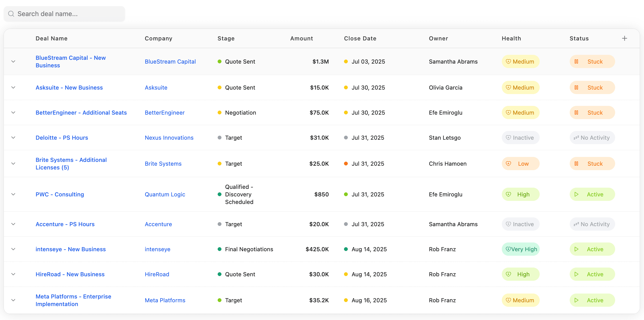Focus the Search deal name field
The image size is (644, 320).
(x=64, y=14)
